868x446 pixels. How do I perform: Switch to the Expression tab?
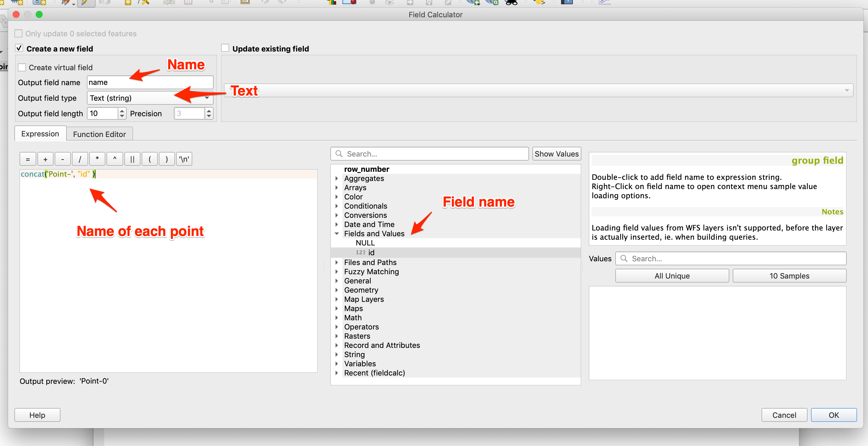coord(40,134)
